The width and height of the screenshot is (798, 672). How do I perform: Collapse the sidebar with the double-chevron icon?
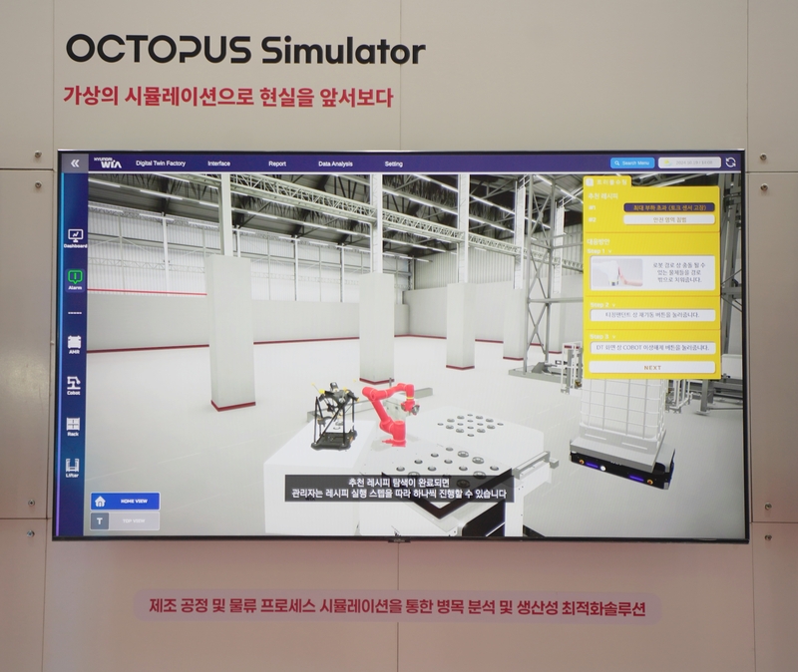[73, 164]
